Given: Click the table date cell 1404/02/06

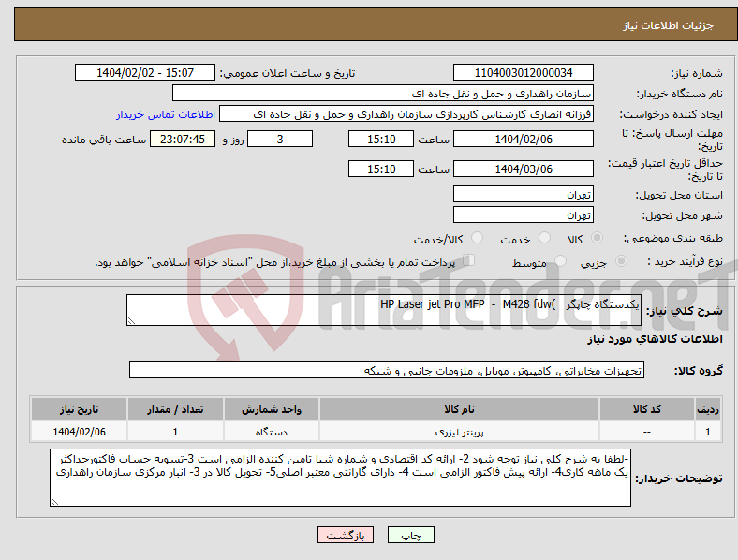Looking at the screenshot, I should (79, 432).
